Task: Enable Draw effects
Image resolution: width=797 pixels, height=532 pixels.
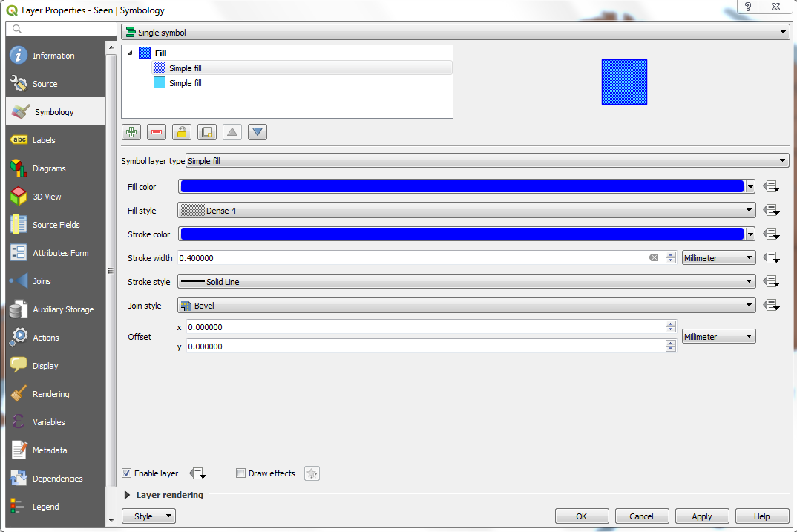Action: (x=240, y=473)
